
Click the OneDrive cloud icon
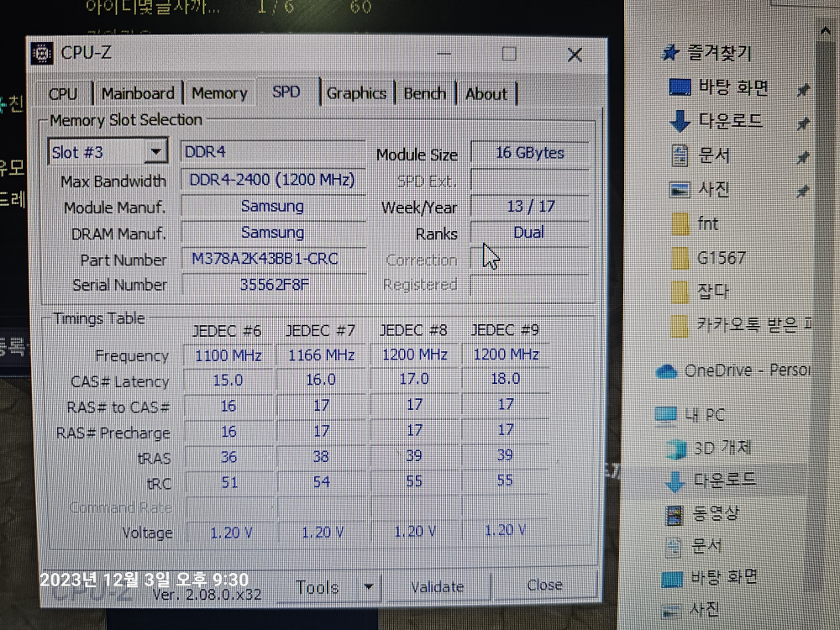tap(666, 371)
